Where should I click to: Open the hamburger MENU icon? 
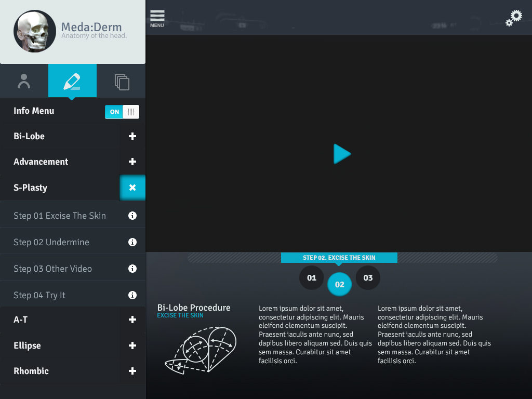(x=157, y=16)
